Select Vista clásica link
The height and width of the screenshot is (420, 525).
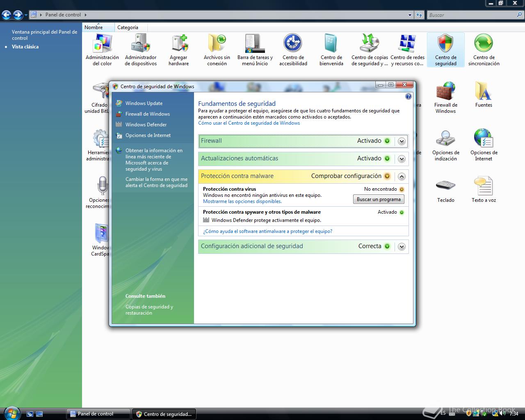(25, 47)
